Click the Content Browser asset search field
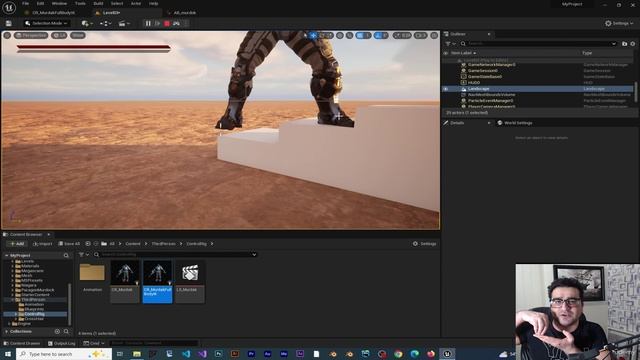This screenshot has height=360, width=640. click(x=176, y=254)
